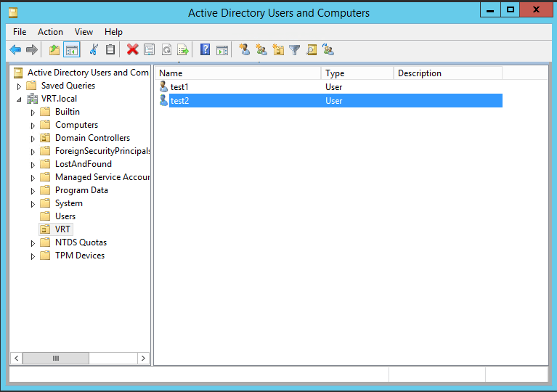The image size is (557, 392).
Task: Click the test1 user icon
Action: pyautogui.click(x=163, y=86)
